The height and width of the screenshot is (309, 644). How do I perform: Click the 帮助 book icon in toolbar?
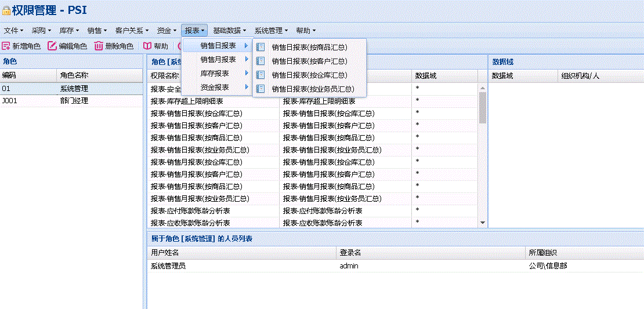[x=147, y=46]
